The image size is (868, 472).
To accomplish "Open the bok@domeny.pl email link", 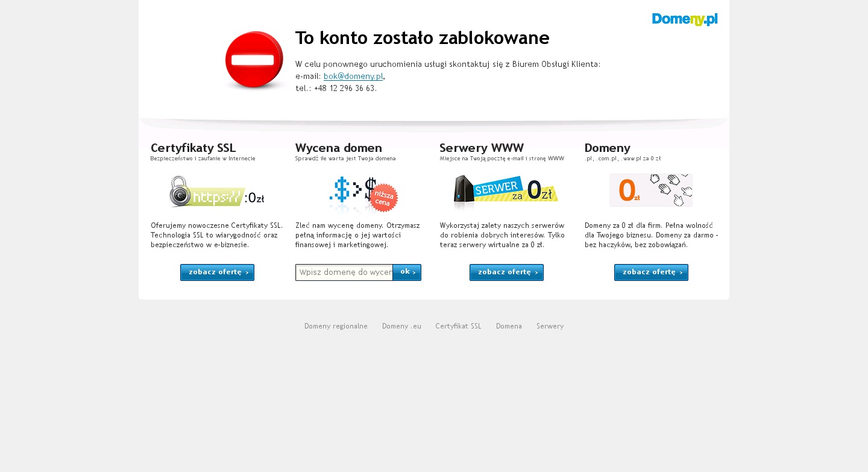I will tap(353, 77).
